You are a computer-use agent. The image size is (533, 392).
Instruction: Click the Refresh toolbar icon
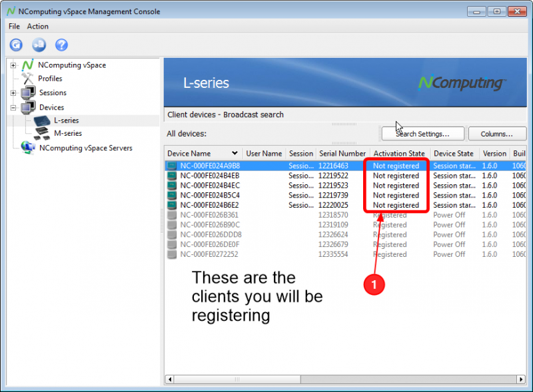pyautogui.click(x=16, y=45)
